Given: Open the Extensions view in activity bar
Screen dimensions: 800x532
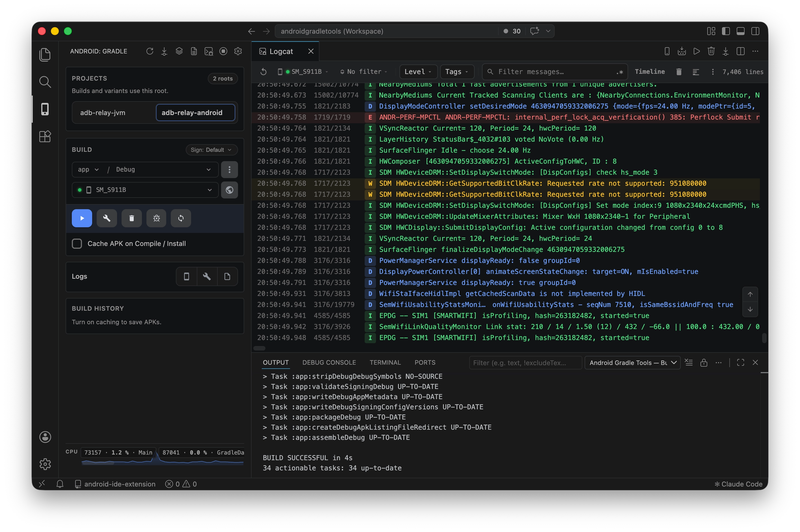Looking at the screenshot, I should (45, 137).
